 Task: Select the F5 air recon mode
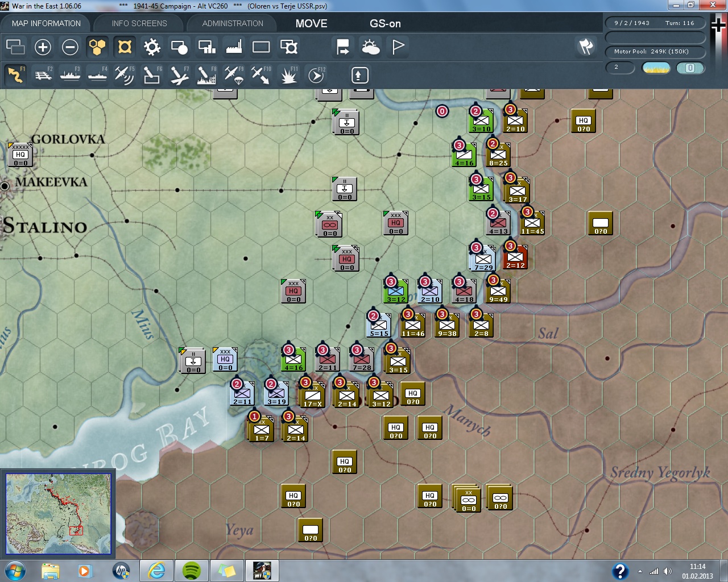(125, 75)
